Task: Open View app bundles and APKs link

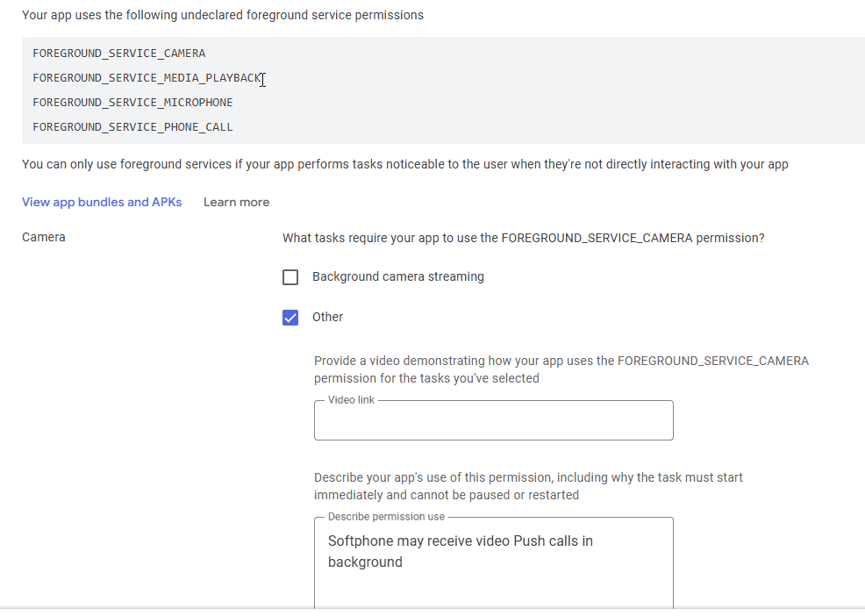Action: coord(102,202)
